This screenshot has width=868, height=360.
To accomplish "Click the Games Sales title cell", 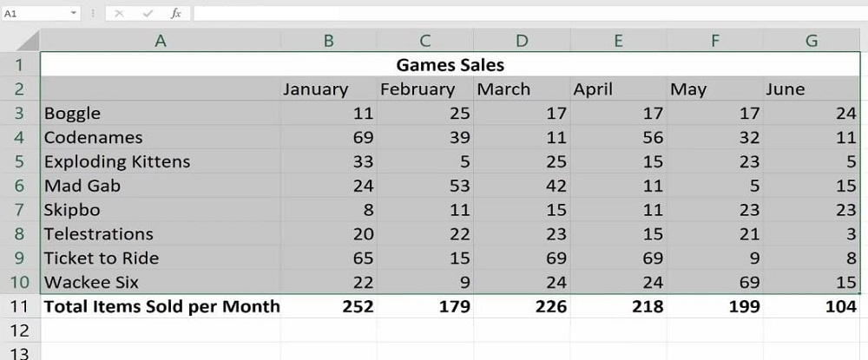I will pos(450,65).
